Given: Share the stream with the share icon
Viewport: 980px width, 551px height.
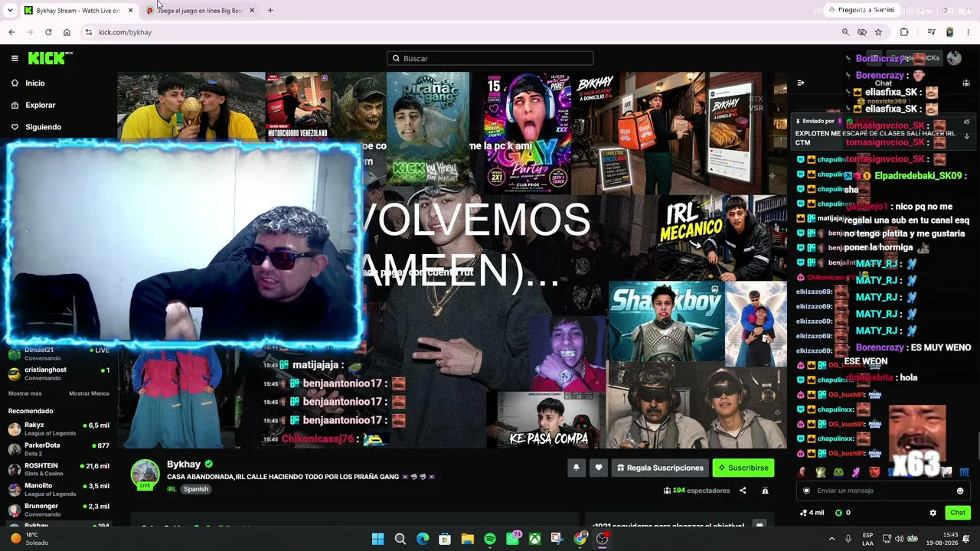Looking at the screenshot, I should click(x=743, y=491).
